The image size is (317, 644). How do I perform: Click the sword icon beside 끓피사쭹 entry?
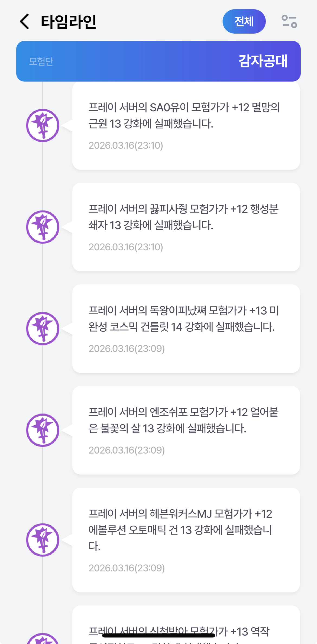pyautogui.click(x=43, y=227)
